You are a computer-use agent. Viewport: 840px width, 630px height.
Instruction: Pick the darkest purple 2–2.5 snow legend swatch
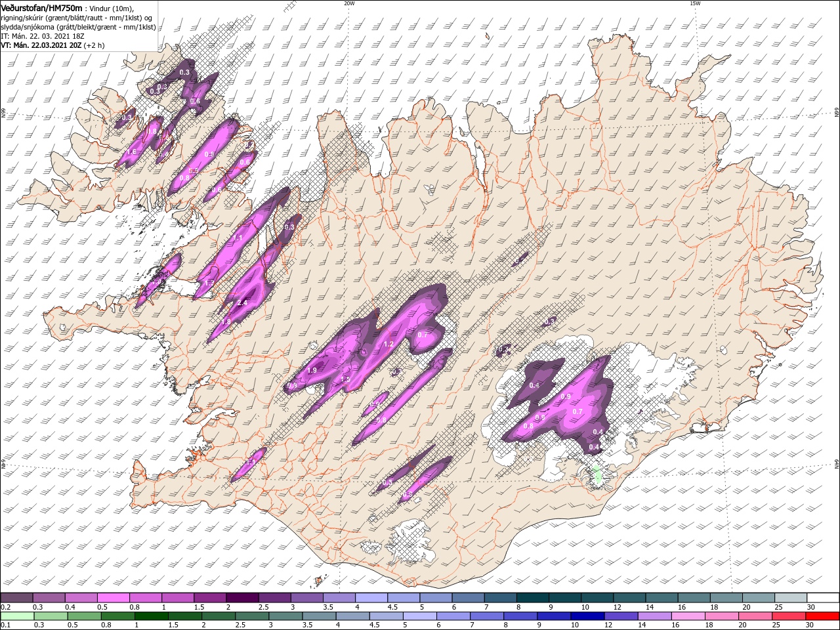coord(242,598)
